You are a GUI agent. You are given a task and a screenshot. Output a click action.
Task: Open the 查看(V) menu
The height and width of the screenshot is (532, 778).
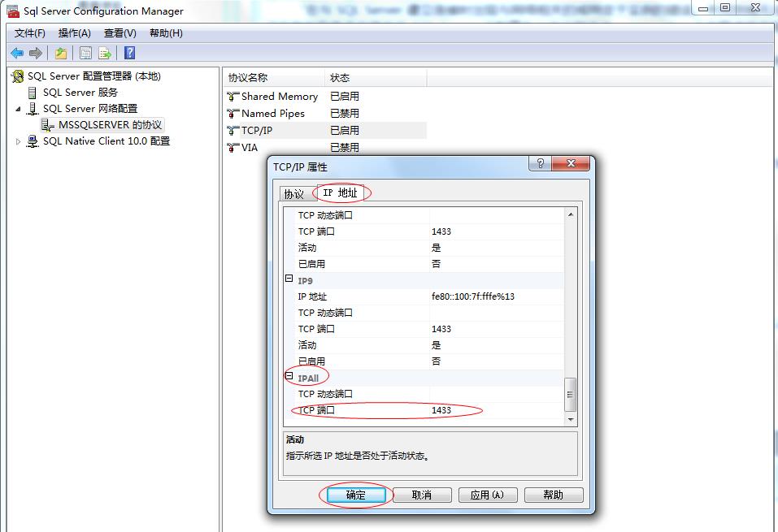[118, 33]
